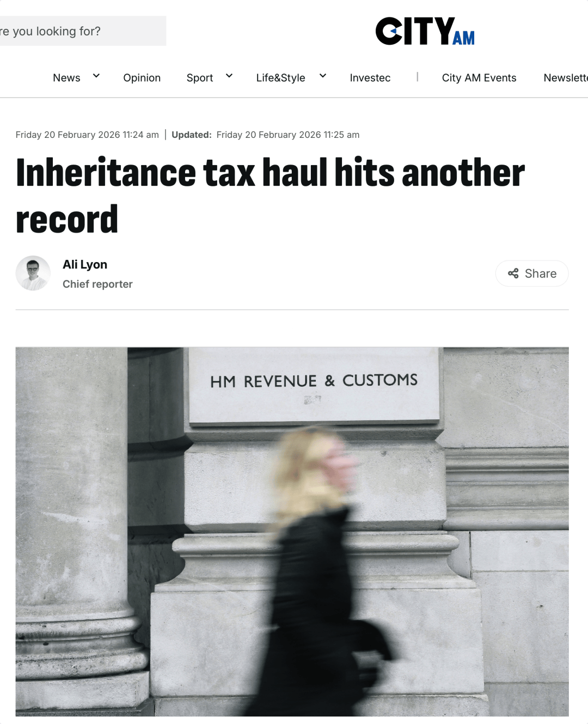Click the HM Revenue & Customs article image
This screenshot has height=724, width=588.
(292, 532)
